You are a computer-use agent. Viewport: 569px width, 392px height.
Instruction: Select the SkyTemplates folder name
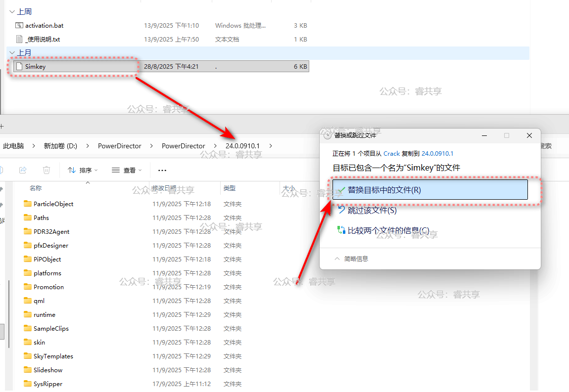tap(53, 356)
